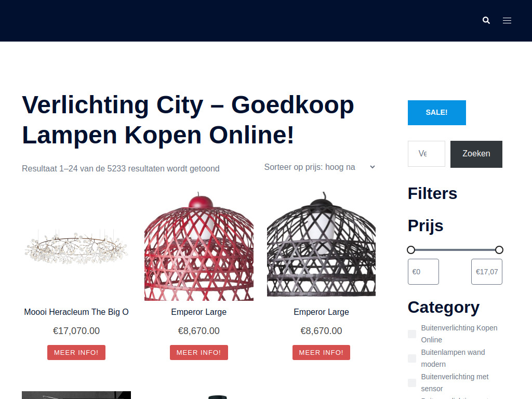The width and height of the screenshot is (532, 399).
Task: Focus the product search input field
Action: point(426,154)
